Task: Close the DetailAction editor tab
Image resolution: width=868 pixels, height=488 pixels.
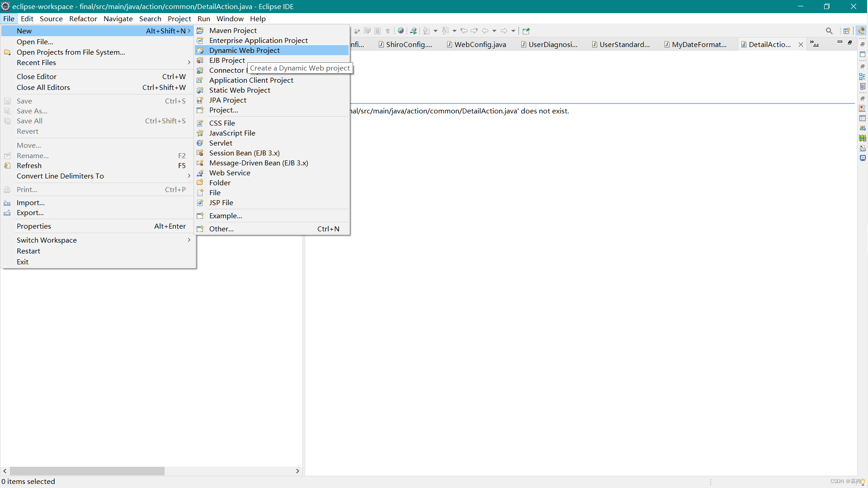Action: pyautogui.click(x=801, y=44)
